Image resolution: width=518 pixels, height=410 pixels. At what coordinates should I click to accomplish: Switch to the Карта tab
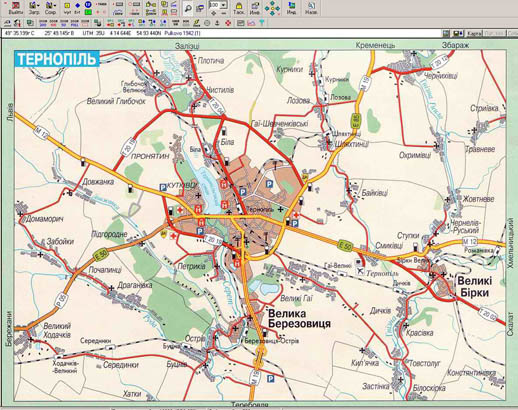(x=474, y=33)
